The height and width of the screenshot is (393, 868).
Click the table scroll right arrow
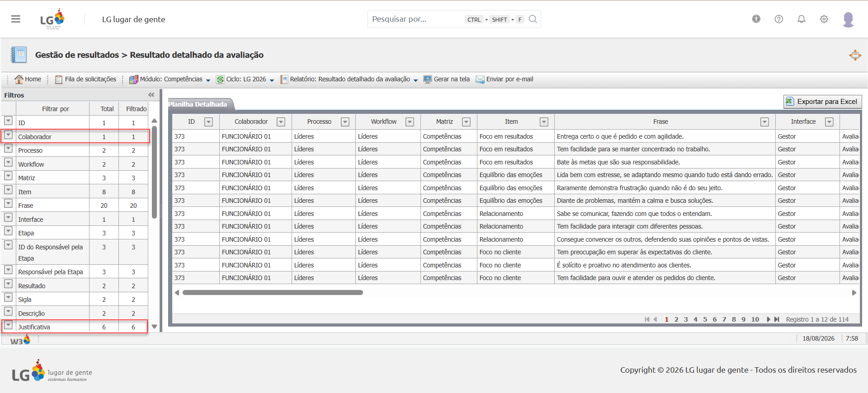coord(854,293)
